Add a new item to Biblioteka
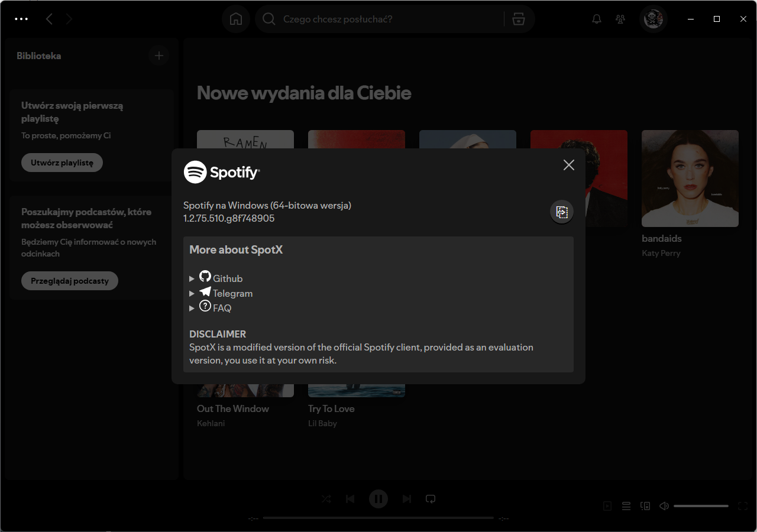The image size is (757, 532). pyautogui.click(x=158, y=56)
